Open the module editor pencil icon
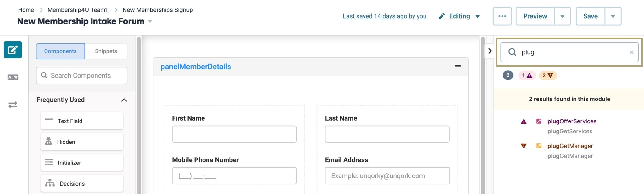Viewport: 644px width, 194px height. click(13, 50)
